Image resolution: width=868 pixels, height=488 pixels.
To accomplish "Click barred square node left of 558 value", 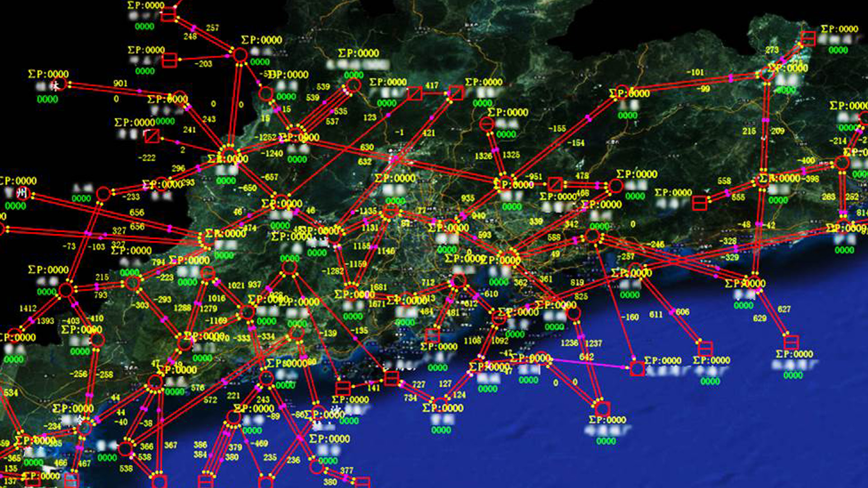I will pos(699,203).
